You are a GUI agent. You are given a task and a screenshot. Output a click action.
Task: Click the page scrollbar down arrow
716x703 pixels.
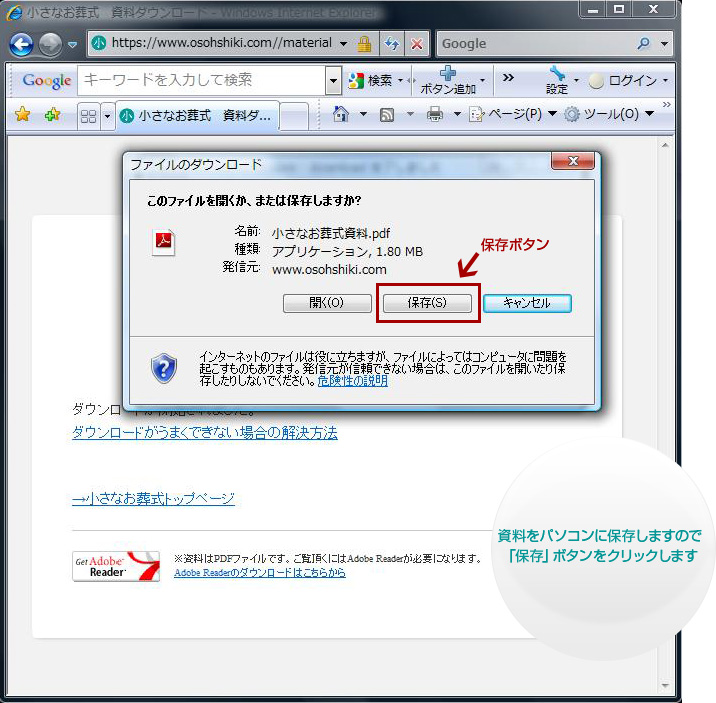(665, 686)
